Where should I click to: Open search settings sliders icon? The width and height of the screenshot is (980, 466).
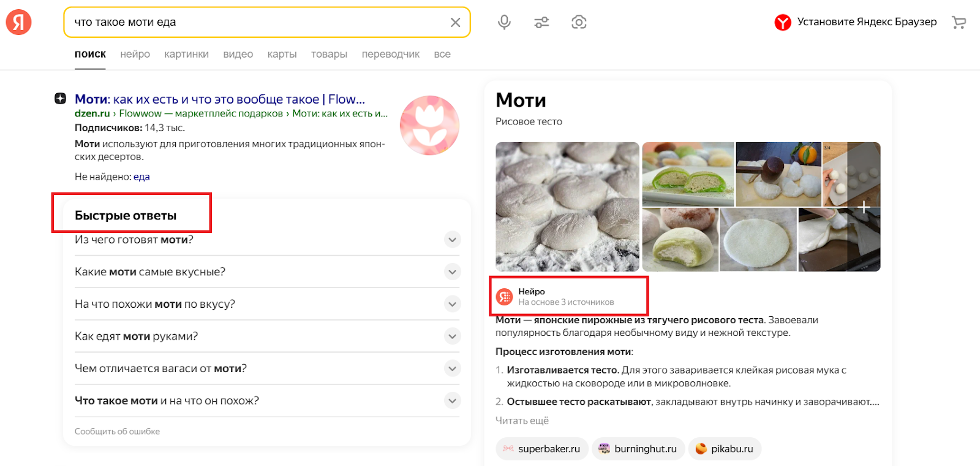pos(541,23)
